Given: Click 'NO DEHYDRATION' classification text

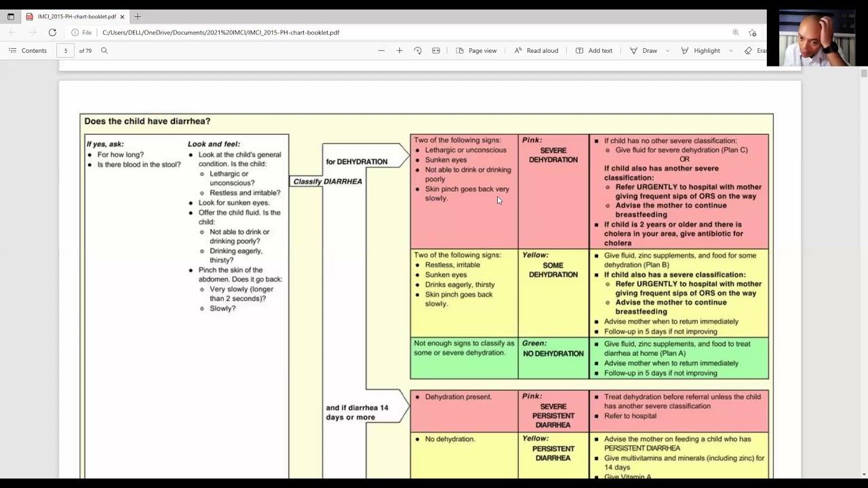Looking at the screenshot, I should point(553,354).
